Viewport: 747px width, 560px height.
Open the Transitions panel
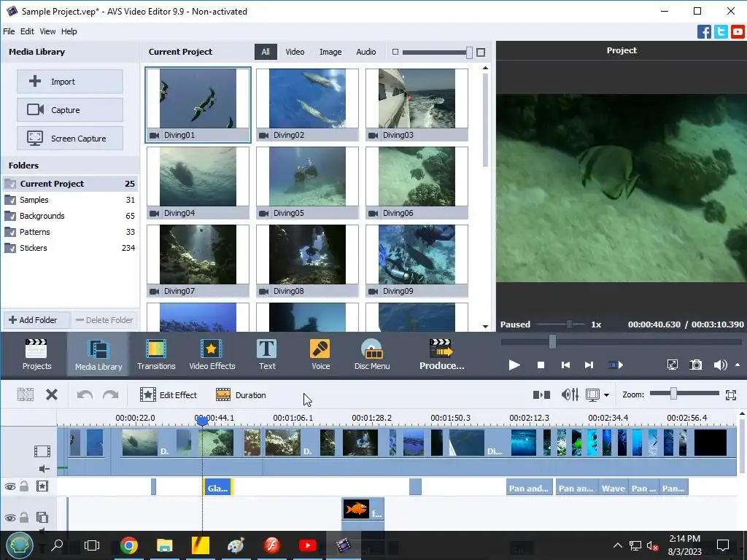click(x=156, y=354)
